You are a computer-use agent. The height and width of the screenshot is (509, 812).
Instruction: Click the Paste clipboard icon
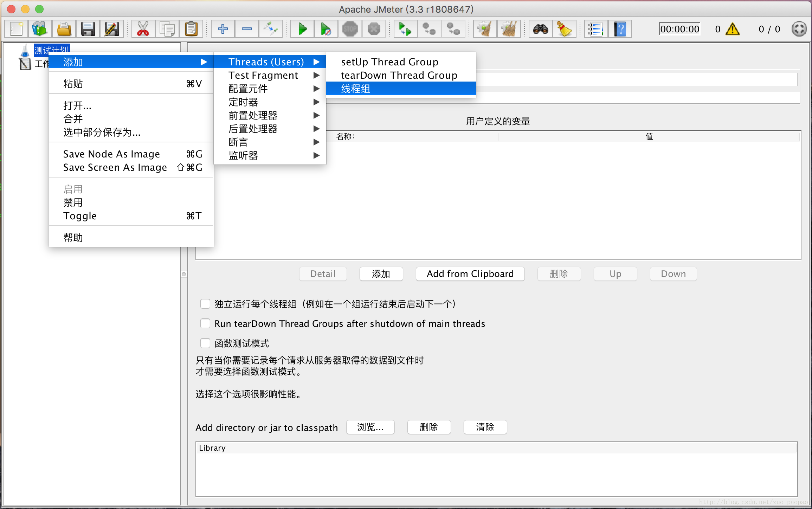coord(191,29)
